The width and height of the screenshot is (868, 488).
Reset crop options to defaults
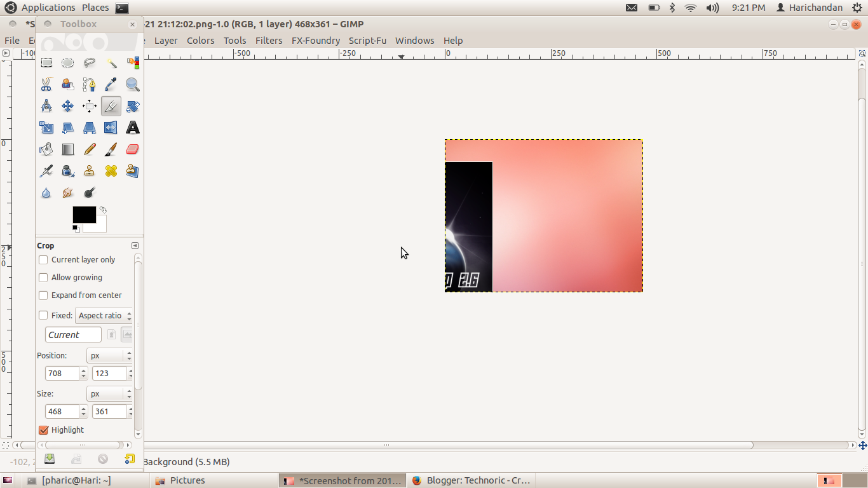tap(130, 458)
